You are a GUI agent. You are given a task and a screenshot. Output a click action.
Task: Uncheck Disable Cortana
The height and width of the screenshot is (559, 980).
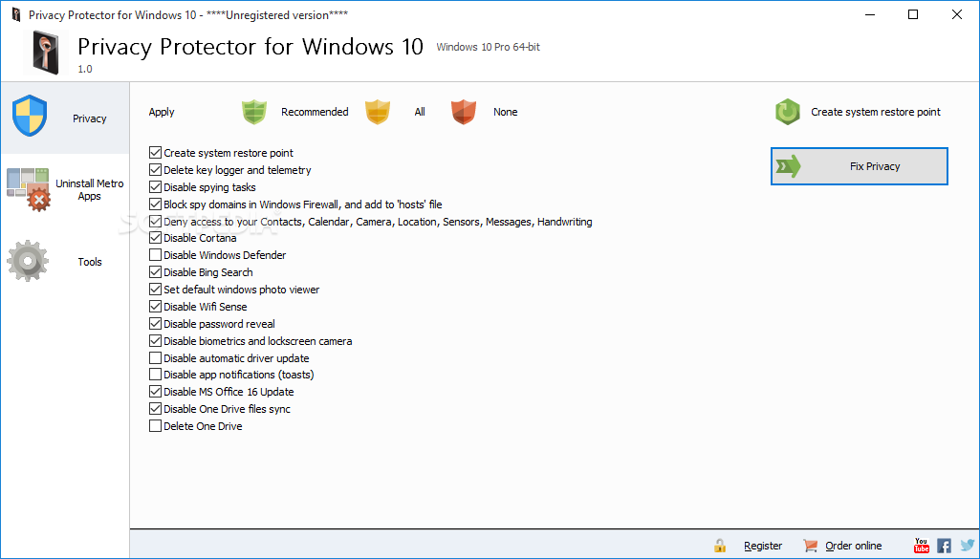(x=155, y=238)
